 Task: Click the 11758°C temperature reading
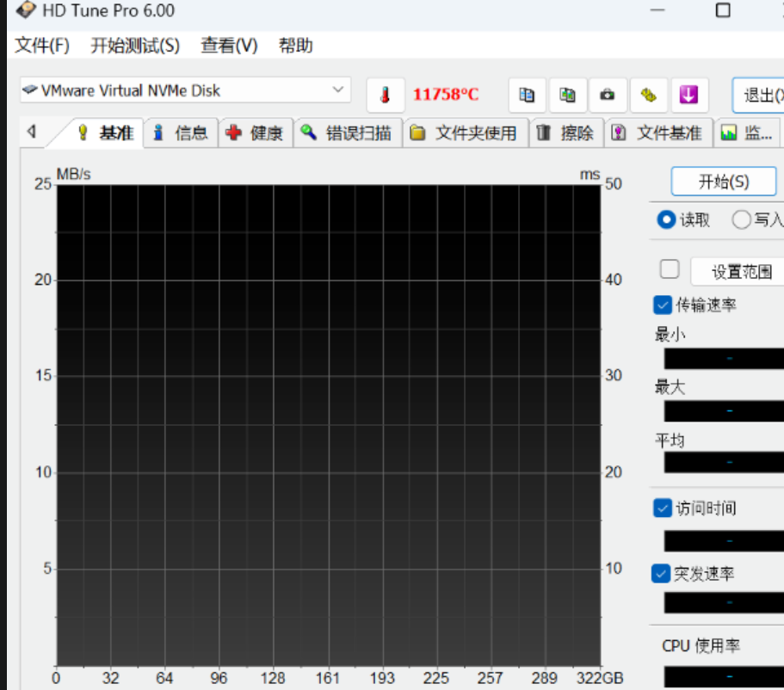point(446,94)
